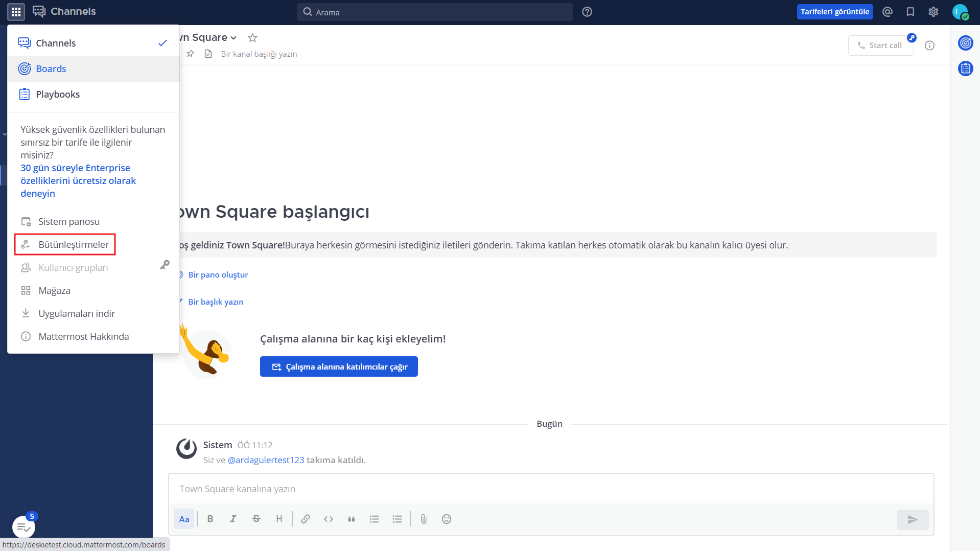The width and height of the screenshot is (980, 551).
Task: Toggle the Aa formatting toolbar
Action: pyautogui.click(x=184, y=519)
